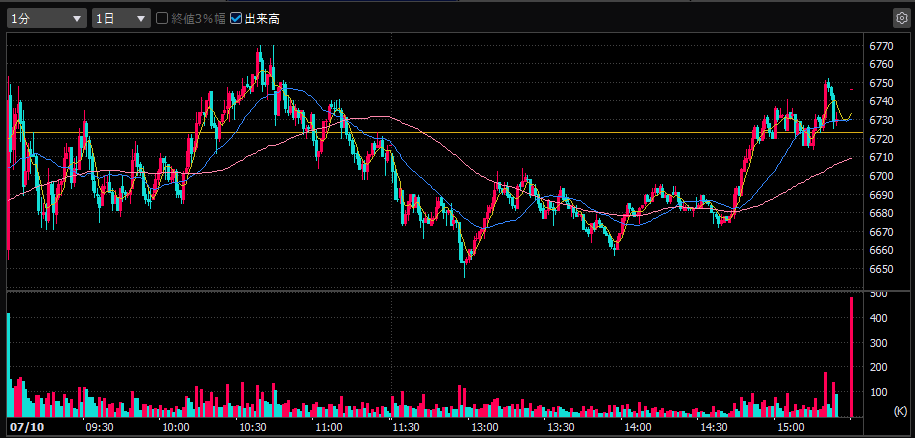Click the 6700 price axis label
Image resolution: width=915 pixels, height=438 pixels.
click(880, 176)
